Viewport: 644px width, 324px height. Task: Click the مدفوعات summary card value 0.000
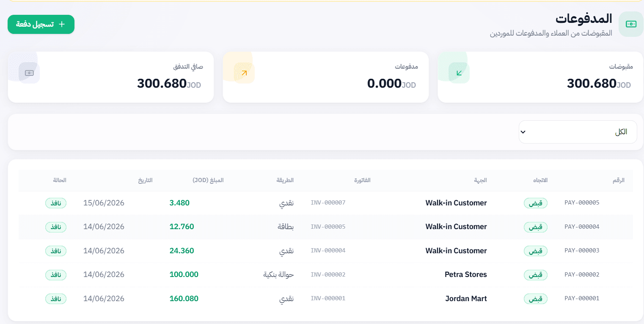pyautogui.click(x=384, y=83)
